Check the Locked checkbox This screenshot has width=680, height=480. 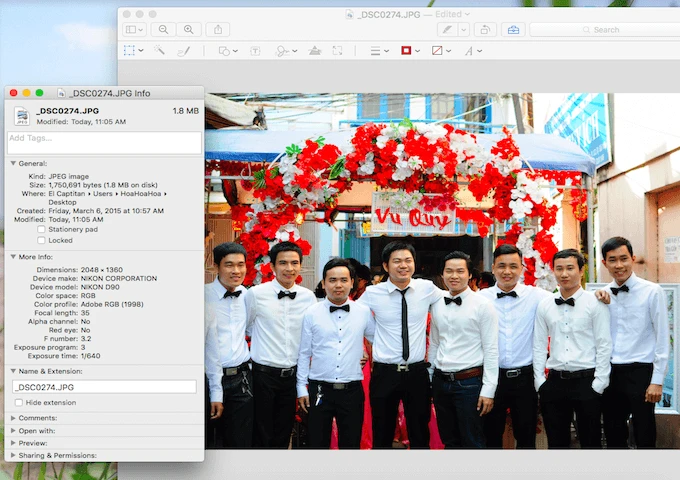tap(43, 240)
